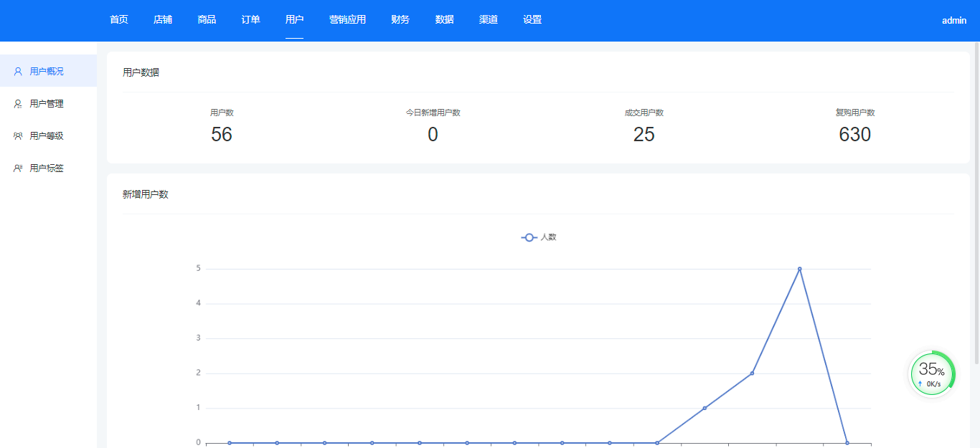Open 用户标签 page from sidebar
Image resolution: width=980 pixels, height=448 pixels.
coord(47,168)
